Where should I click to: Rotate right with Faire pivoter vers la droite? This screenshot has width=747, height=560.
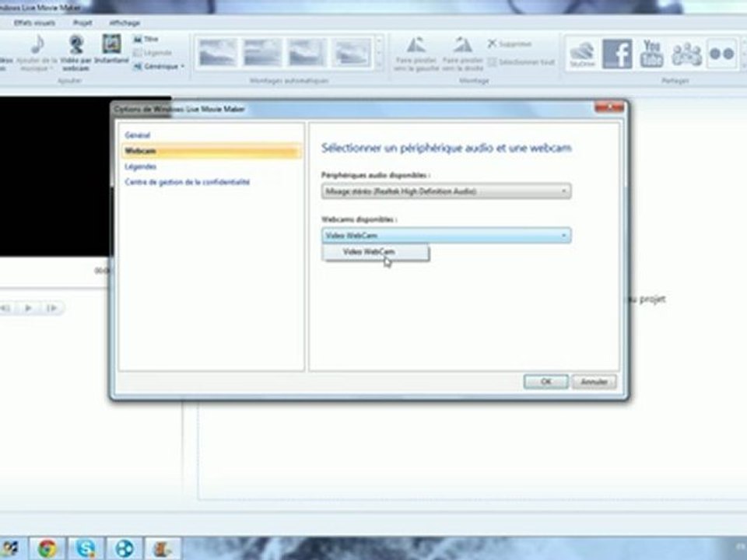(x=462, y=54)
